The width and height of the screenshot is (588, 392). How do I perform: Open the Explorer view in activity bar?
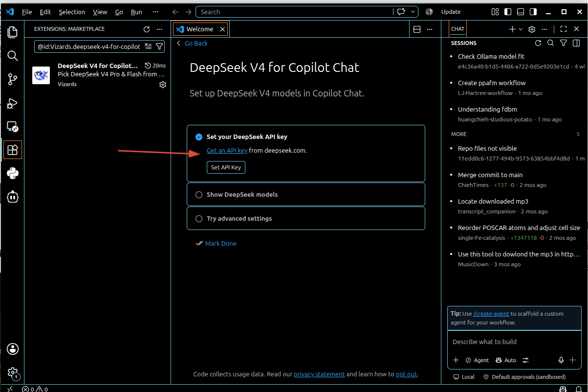(x=13, y=32)
